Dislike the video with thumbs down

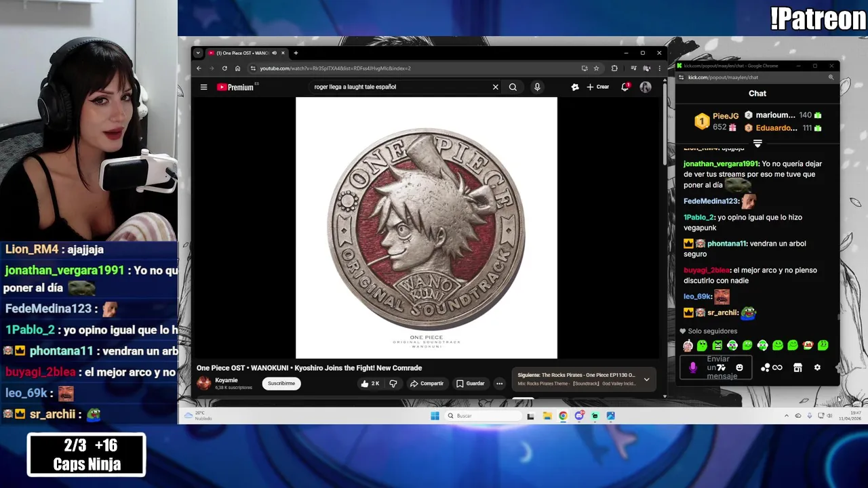click(x=393, y=384)
